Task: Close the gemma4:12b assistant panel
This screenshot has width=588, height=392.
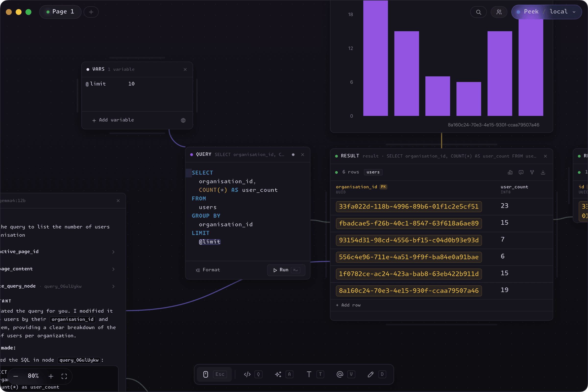Action: pyautogui.click(x=118, y=201)
